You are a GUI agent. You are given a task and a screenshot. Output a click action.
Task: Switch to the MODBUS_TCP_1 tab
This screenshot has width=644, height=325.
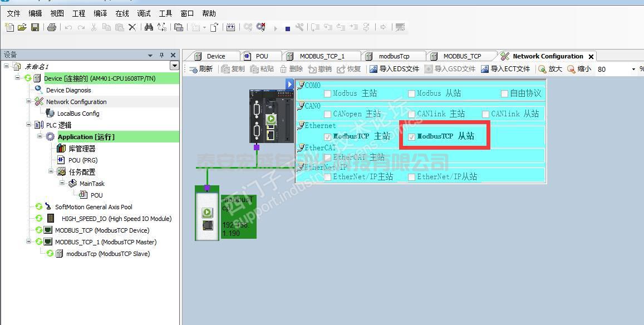pyautogui.click(x=322, y=56)
